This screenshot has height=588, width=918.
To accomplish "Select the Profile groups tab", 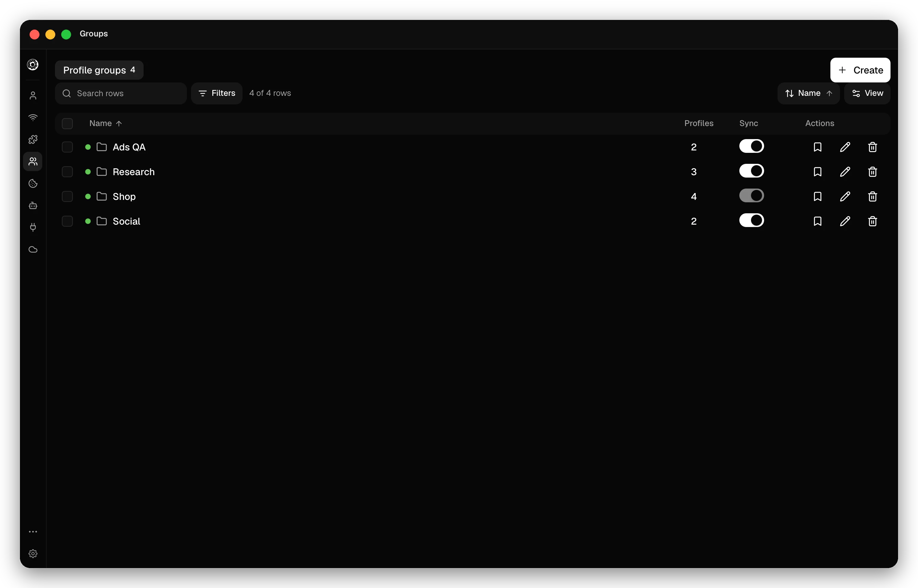I will click(x=99, y=70).
